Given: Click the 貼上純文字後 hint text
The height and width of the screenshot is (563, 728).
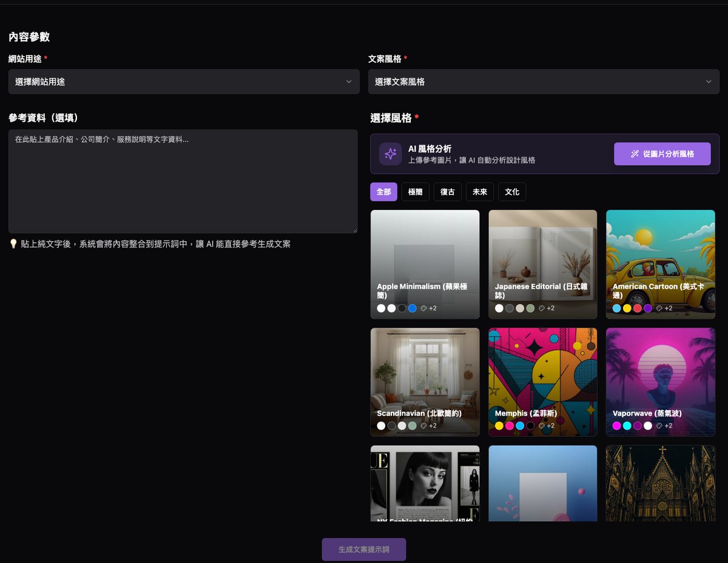Looking at the screenshot, I should tap(155, 244).
